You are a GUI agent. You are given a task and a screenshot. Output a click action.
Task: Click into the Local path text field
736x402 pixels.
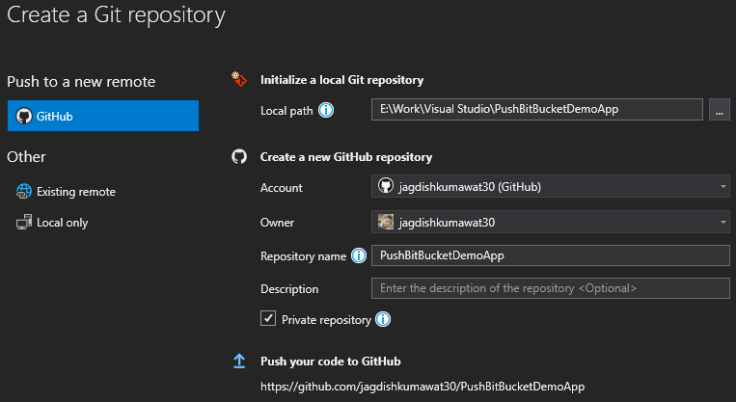click(x=536, y=110)
